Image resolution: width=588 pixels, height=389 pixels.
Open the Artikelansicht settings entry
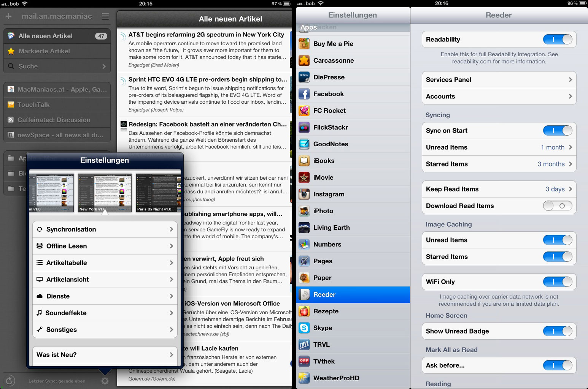pyautogui.click(x=105, y=280)
